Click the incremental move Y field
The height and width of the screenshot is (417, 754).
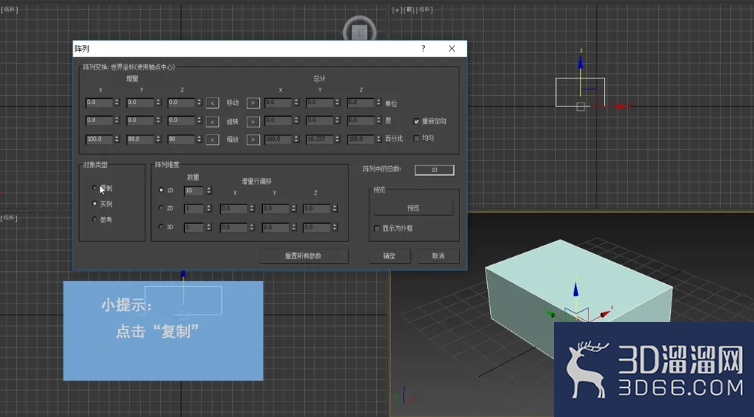[x=140, y=103]
